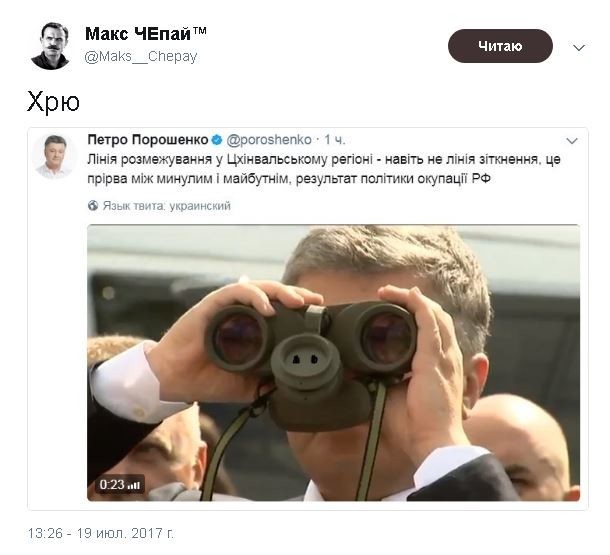Click the tweet text Хрю

click(x=53, y=101)
